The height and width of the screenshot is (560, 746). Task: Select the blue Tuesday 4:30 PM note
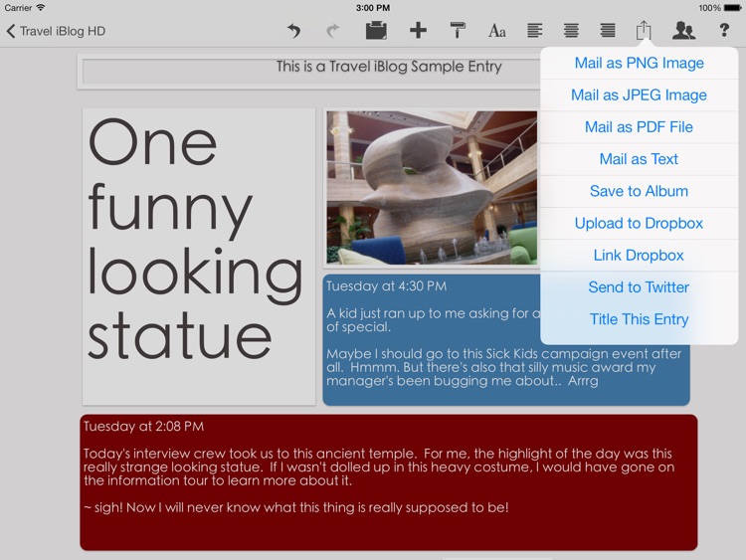pyautogui.click(x=505, y=340)
